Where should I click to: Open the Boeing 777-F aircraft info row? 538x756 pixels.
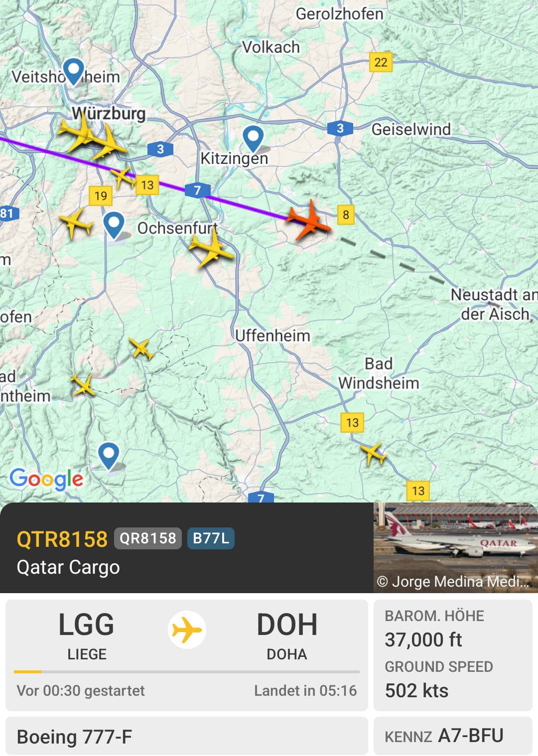[187, 736]
